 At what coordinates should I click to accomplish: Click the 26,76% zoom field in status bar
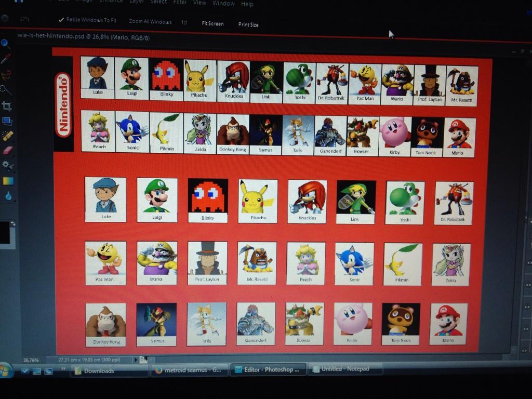click(31, 360)
